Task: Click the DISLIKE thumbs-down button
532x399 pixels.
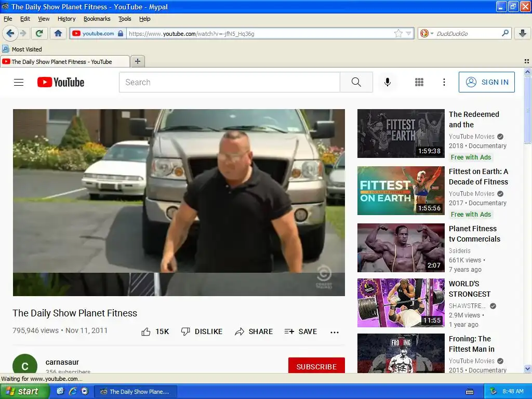Action: click(202, 331)
